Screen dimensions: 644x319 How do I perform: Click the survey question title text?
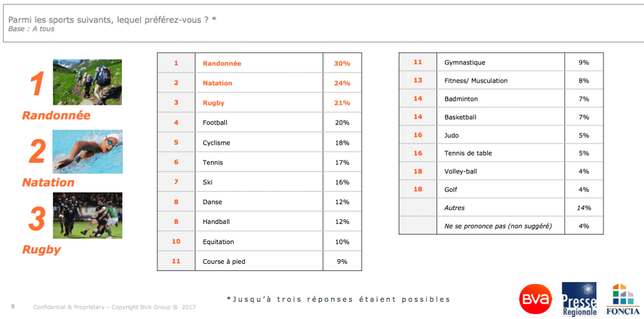coord(112,20)
